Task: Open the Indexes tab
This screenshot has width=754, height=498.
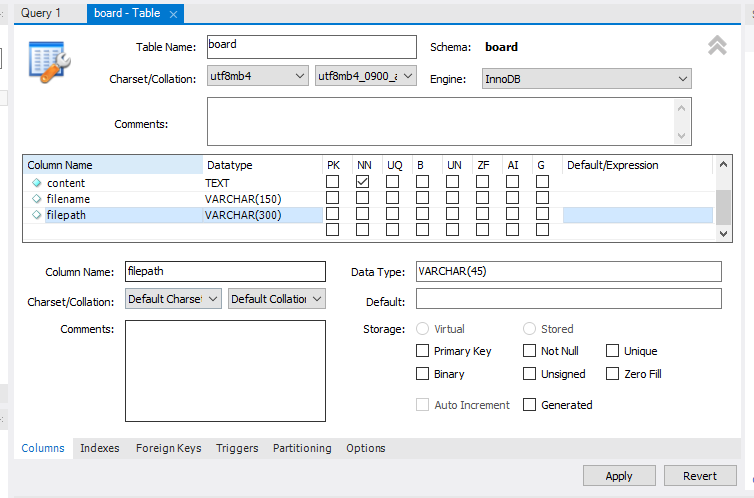Action: point(100,448)
